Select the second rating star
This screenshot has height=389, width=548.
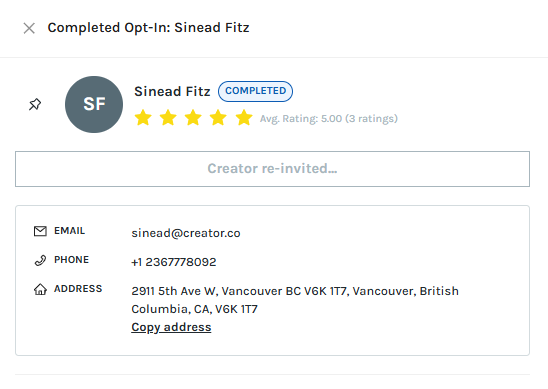click(x=168, y=117)
